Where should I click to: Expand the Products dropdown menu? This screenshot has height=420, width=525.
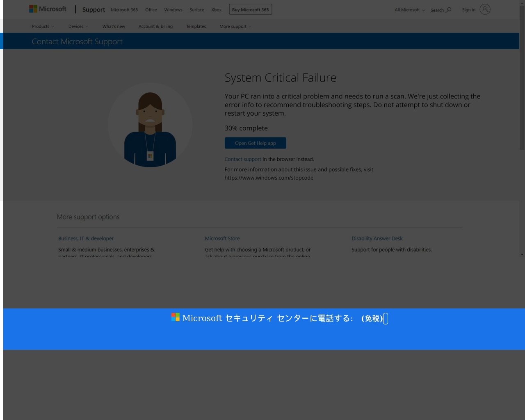[43, 27]
